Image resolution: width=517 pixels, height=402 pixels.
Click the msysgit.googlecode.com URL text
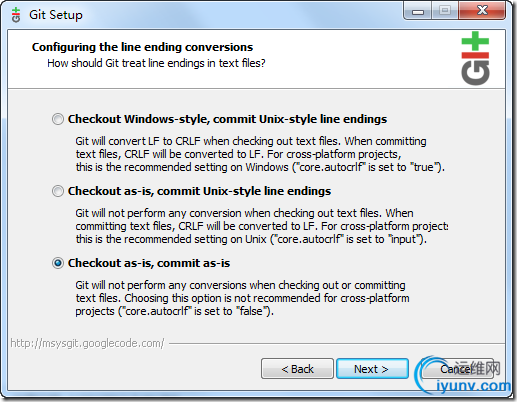(x=87, y=343)
